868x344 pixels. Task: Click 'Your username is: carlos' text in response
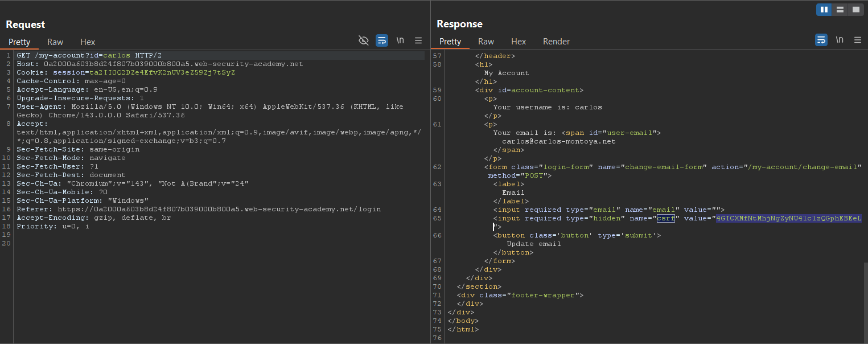click(x=548, y=107)
